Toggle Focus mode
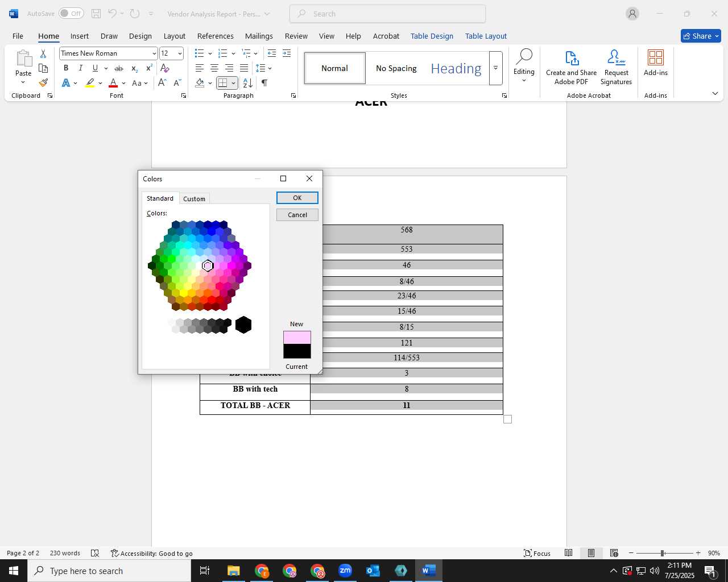This screenshot has height=582, width=728. coord(537,553)
